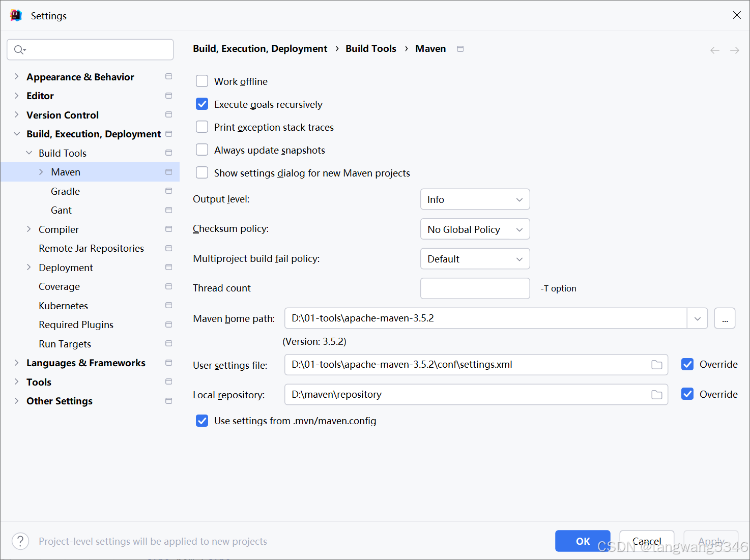This screenshot has height=560, width=750.
Task: Click project-level icon beside Coverage
Action: (169, 286)
